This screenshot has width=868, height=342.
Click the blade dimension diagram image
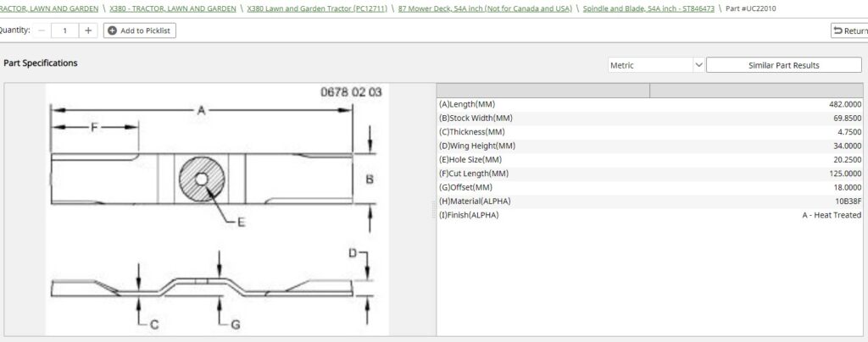point(216,207)
